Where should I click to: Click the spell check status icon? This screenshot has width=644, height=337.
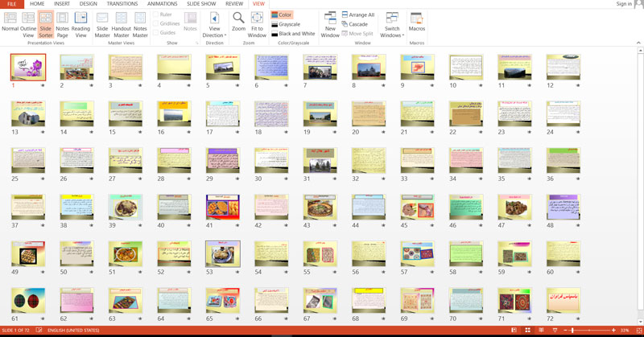39,330
